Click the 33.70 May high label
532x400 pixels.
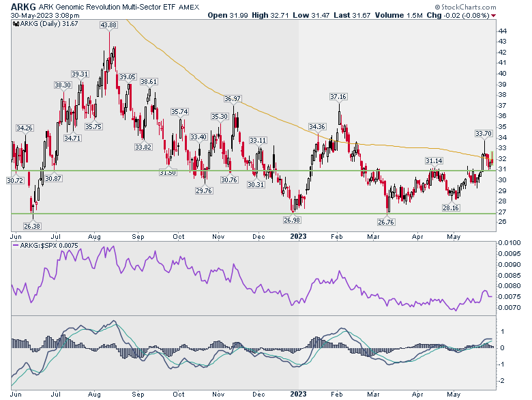(x=484, y=133)
